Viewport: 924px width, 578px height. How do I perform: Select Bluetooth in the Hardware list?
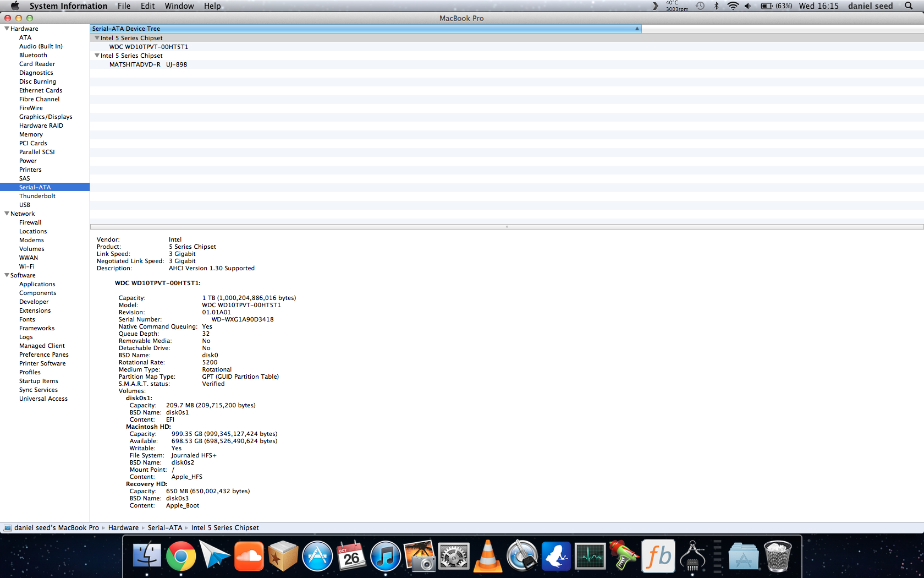point(33,55)
